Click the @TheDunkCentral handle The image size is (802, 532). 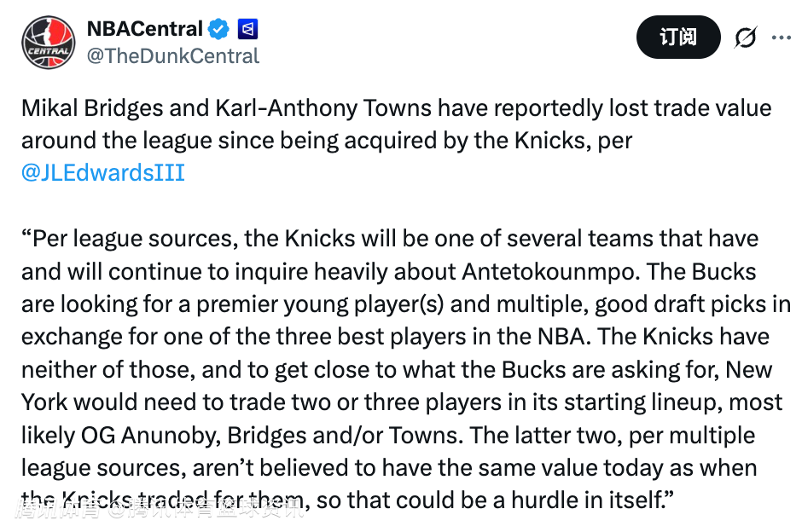pyautogui.click(x=172, y=56)
